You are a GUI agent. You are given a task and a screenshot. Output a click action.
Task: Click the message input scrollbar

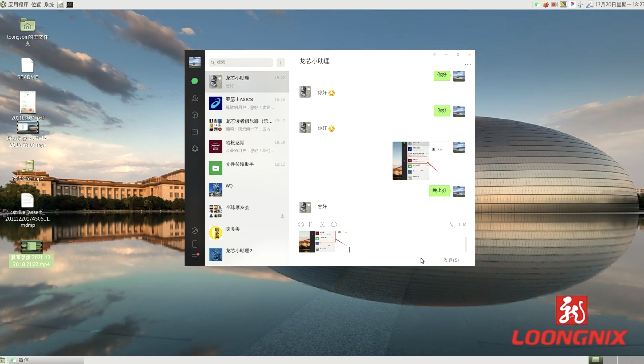466,245
